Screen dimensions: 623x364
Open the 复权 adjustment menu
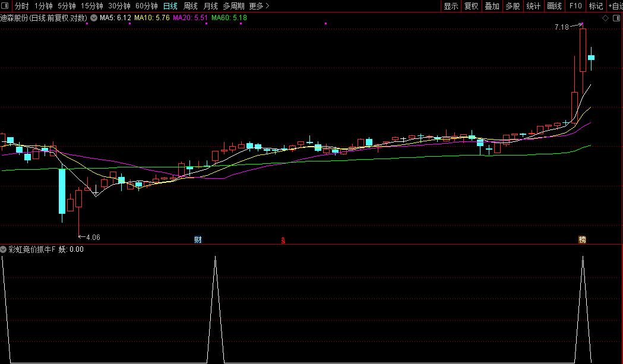[471, 6]
